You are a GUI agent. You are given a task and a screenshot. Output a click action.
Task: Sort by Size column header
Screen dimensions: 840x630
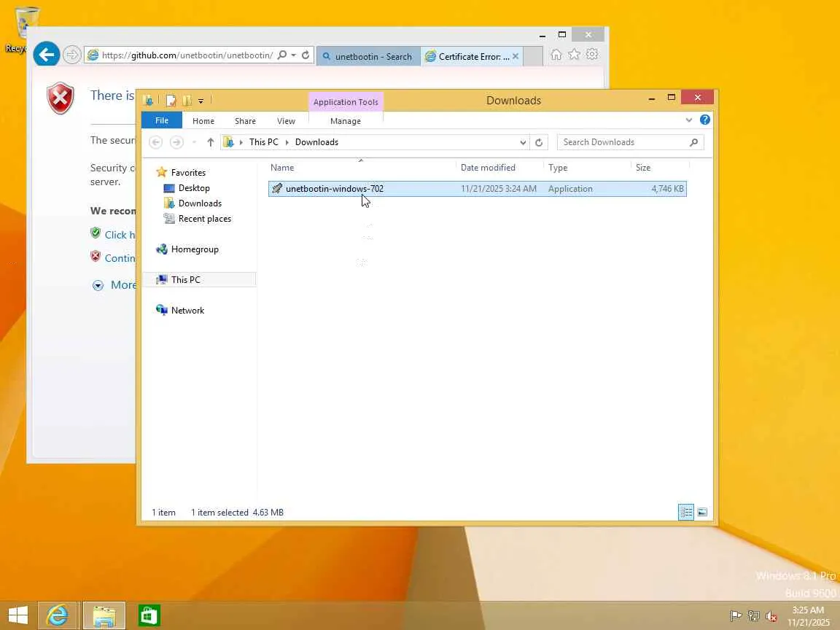coord(643,168)
